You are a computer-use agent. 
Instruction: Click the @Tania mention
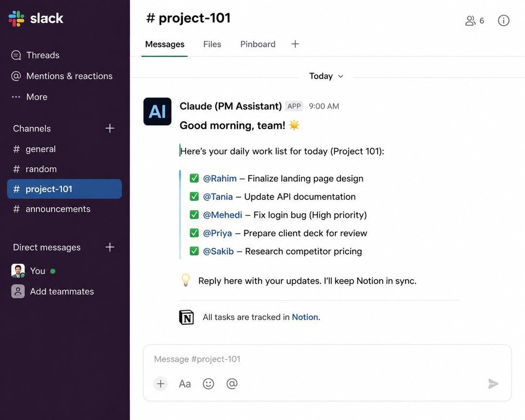click(218, 196)
